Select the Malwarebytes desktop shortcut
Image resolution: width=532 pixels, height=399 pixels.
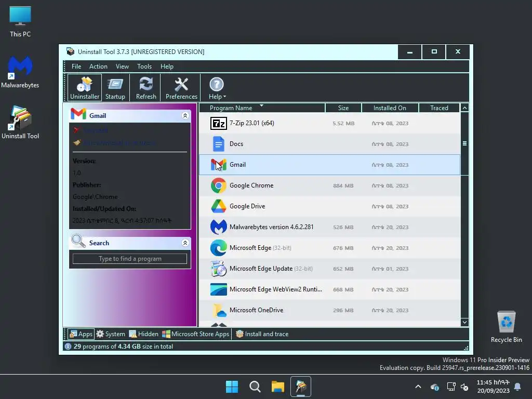pos(20,72)
